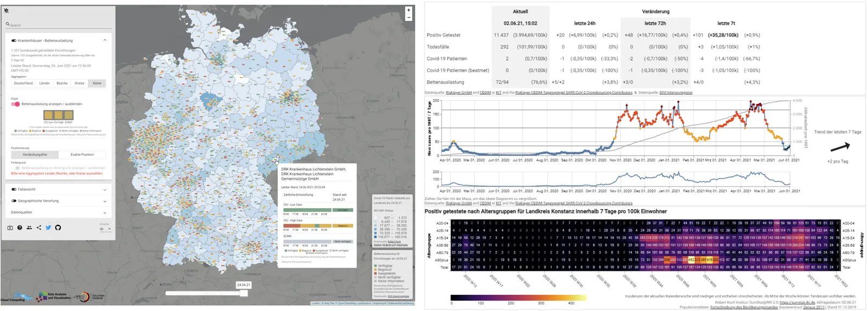
Task: Click the '11.437' Positiv Getestet value
Action: pos(501,35)
